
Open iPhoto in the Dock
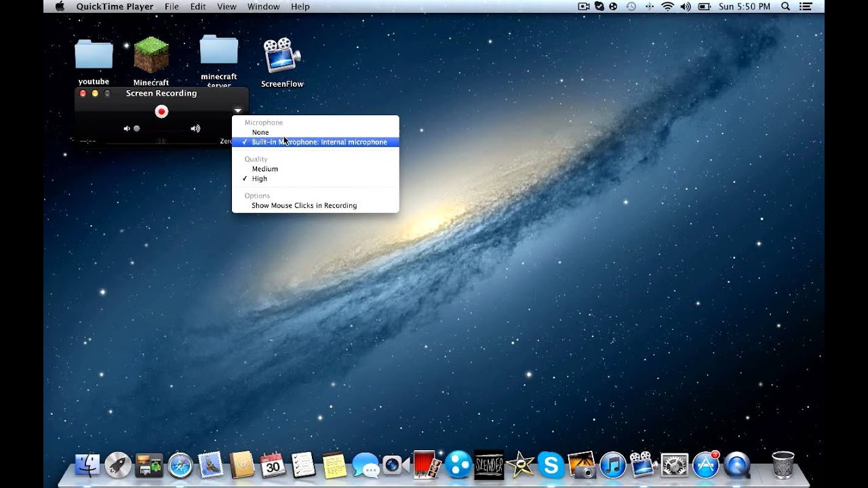click(582, 465)
